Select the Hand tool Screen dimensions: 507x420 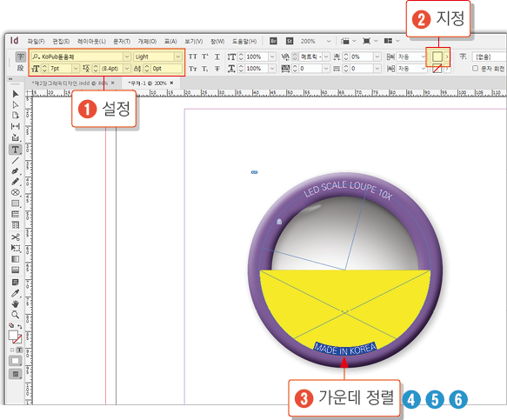(x=15, y=304)
